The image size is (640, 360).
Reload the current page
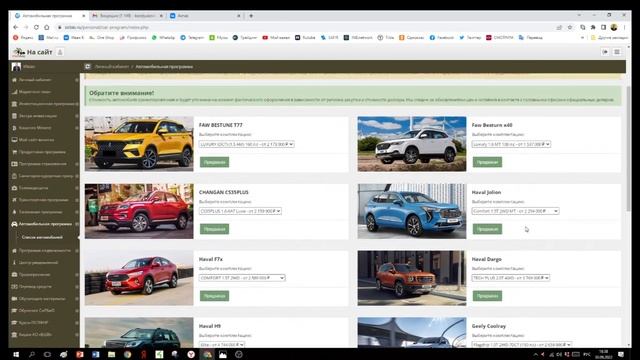pos(36,27)
